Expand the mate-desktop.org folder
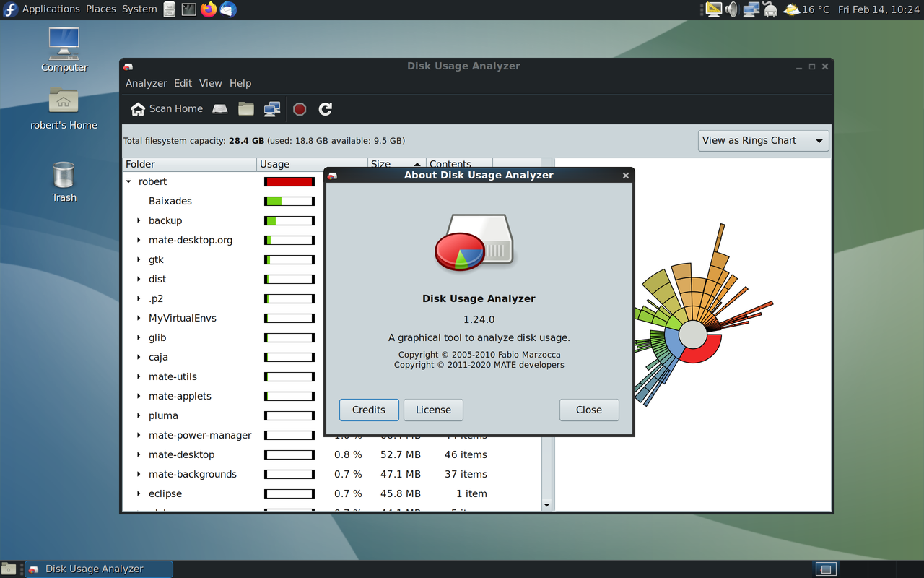This screenshot has height=578, width=924. pyautogui.click(x=139, y=241)
